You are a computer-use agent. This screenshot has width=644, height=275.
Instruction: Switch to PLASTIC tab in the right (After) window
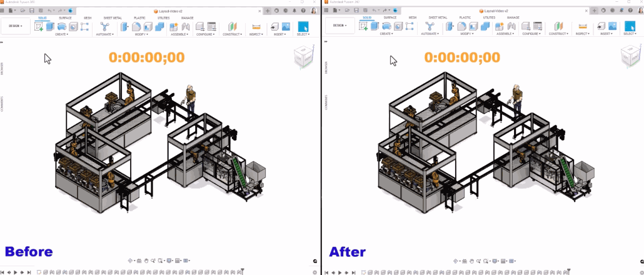tap(465, 18)
